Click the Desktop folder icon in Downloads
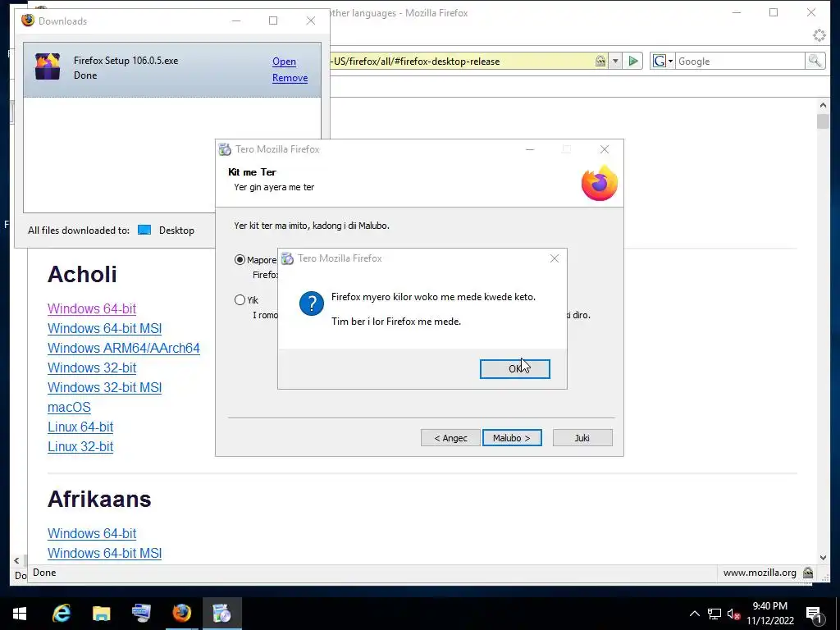 [x=144, y=231]
